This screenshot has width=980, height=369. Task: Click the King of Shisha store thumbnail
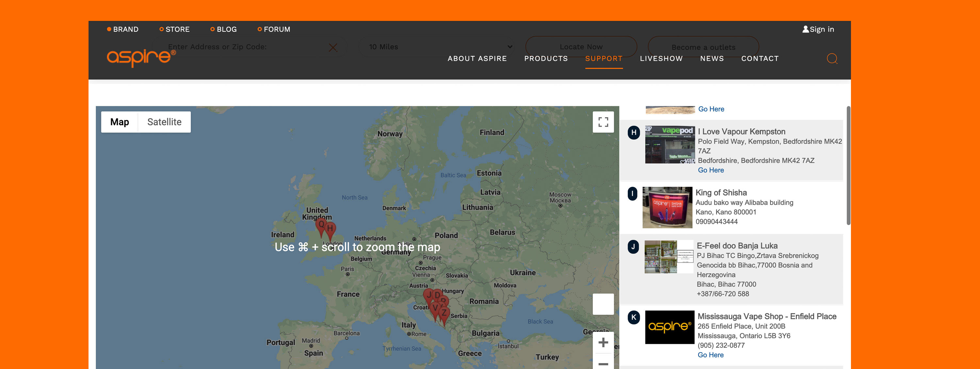click(x=667, y=207)
